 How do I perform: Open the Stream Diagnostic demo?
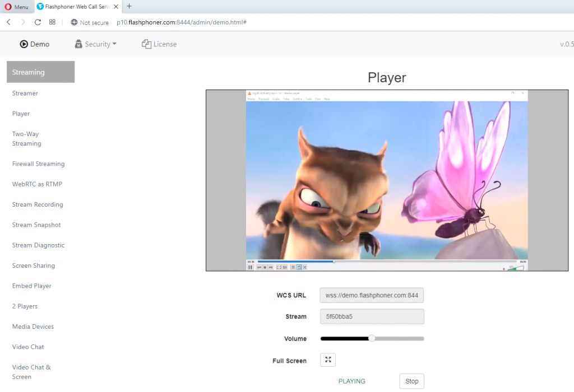[38, 245]
